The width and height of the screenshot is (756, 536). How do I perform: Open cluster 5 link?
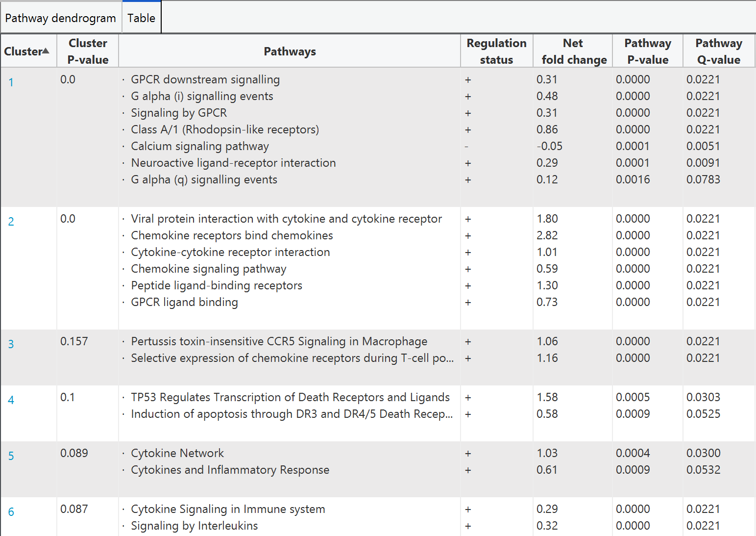11,456
